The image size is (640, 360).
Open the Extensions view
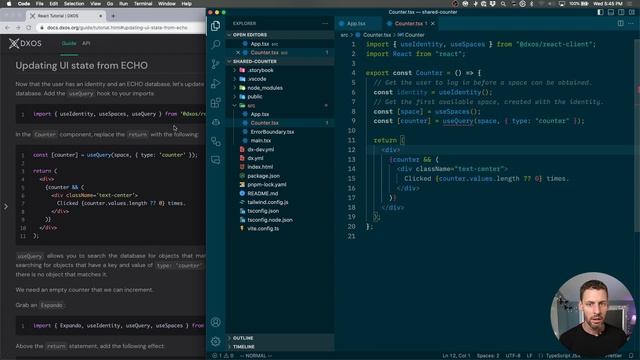pos(216,102)
